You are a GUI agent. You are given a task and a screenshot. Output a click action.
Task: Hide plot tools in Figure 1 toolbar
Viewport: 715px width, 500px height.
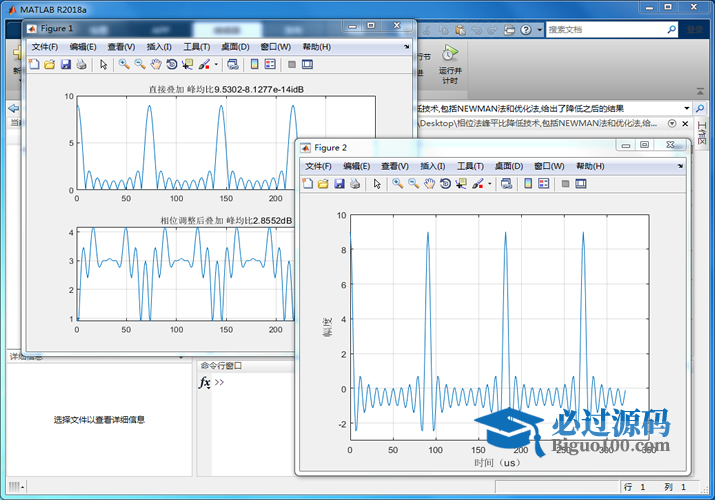[x=292, y=64]
